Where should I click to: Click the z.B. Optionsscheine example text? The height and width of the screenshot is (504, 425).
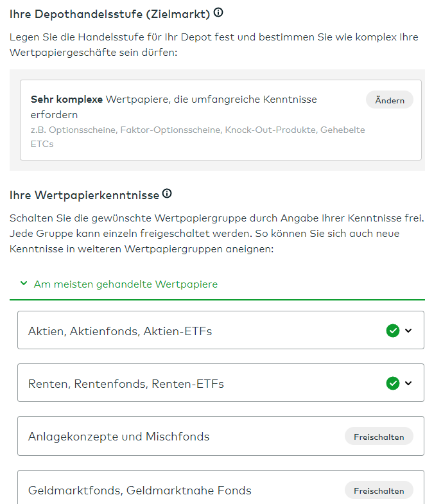(198, 136)
